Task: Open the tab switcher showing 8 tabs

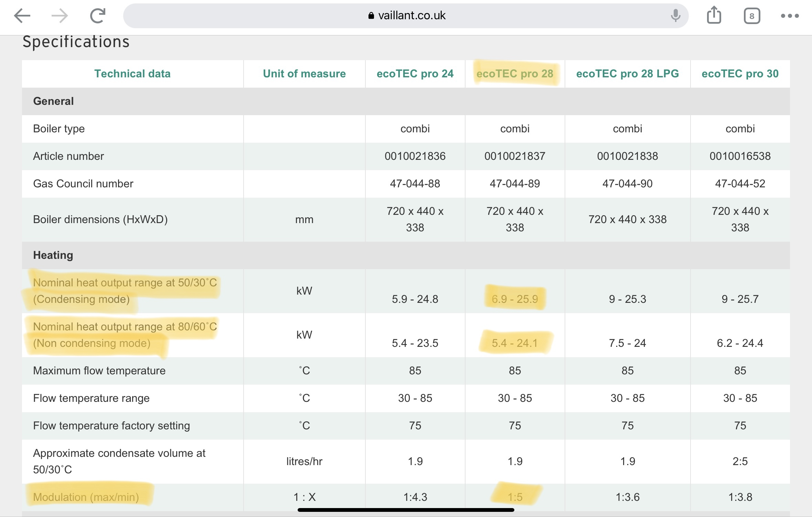Action: point(752,16)
